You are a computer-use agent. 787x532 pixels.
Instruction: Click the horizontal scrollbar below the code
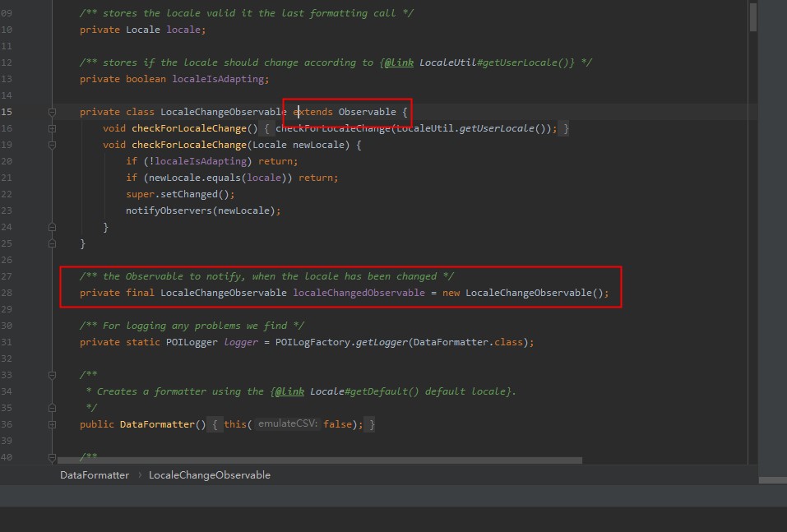(x=320, y=460)
